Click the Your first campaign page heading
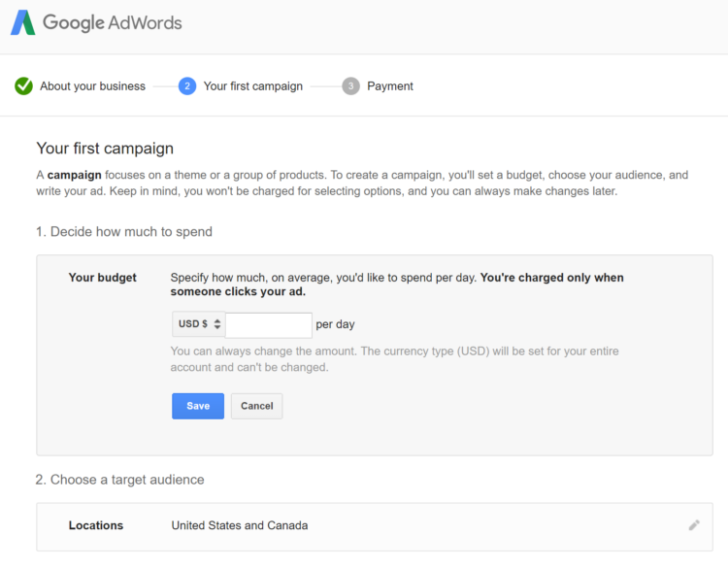The width and height of the screenshot is (728, 568). pyautogui.click(x=105, y=149)
